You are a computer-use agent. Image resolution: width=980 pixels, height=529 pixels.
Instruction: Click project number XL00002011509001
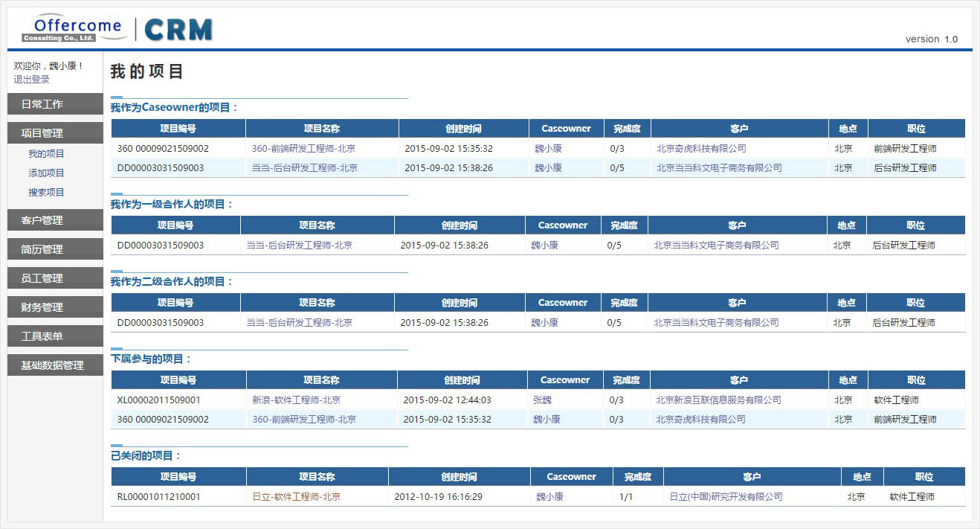coord(158,400)
